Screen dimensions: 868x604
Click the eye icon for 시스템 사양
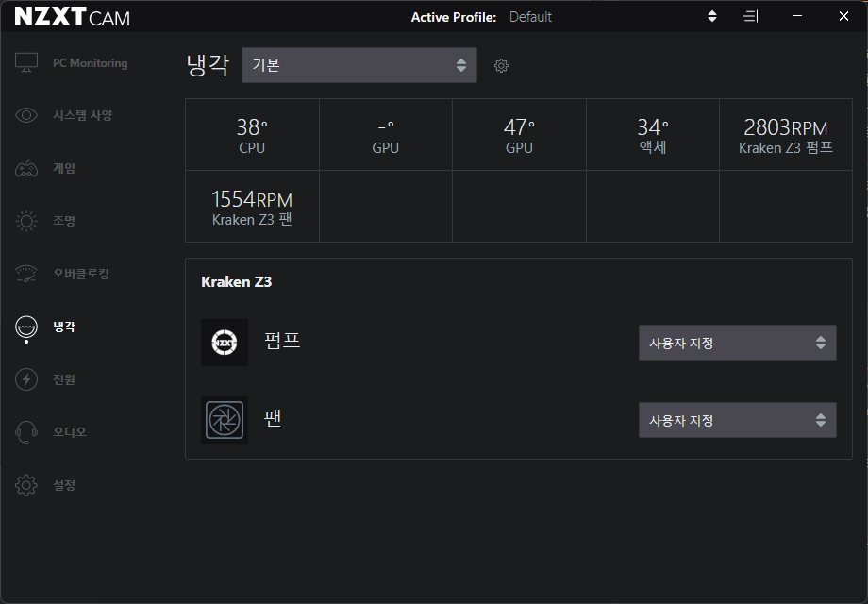[26, 115]
